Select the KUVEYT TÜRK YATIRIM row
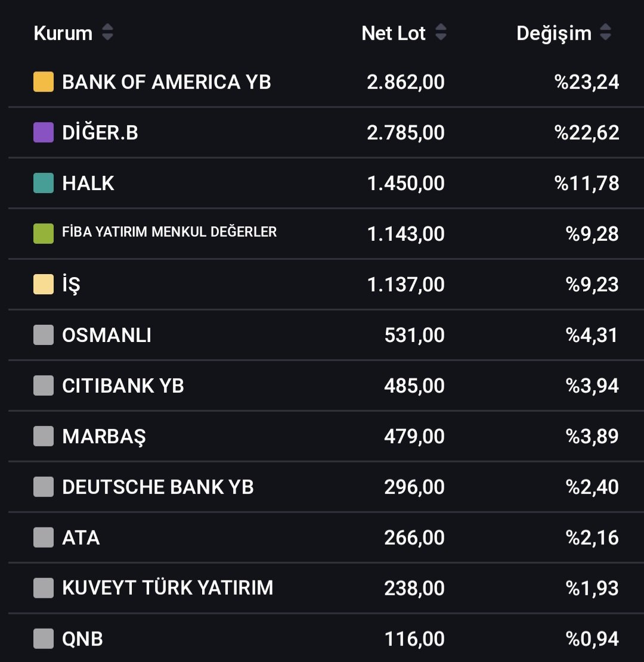This screenshot has width=644, height=662. coord(326,588)
